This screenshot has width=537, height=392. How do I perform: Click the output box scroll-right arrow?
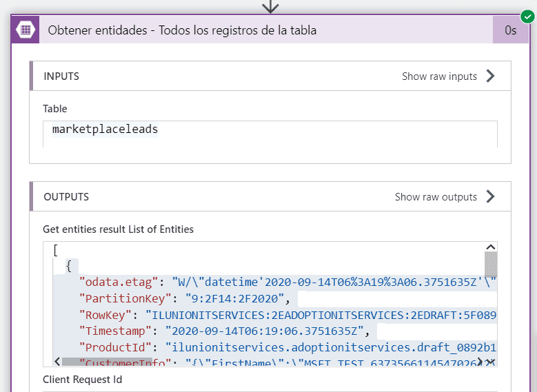tap(480, 362)
